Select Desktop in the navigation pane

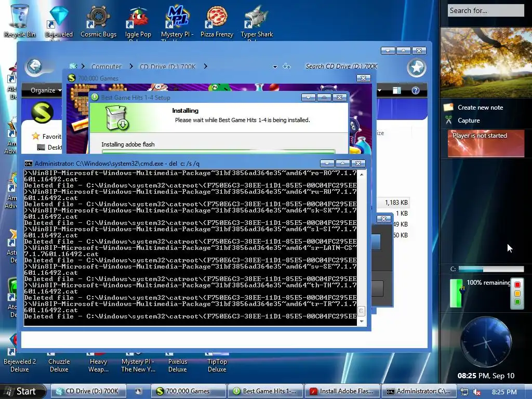point(49,147)
